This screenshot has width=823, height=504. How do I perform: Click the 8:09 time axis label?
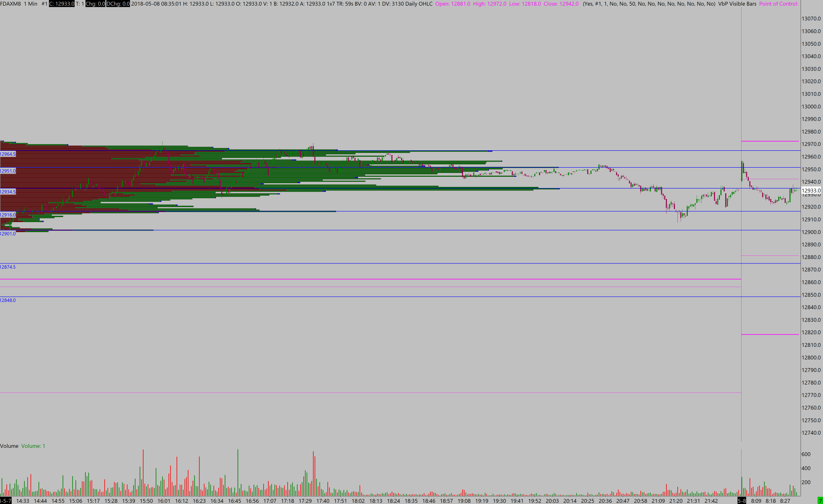[756, 501]
